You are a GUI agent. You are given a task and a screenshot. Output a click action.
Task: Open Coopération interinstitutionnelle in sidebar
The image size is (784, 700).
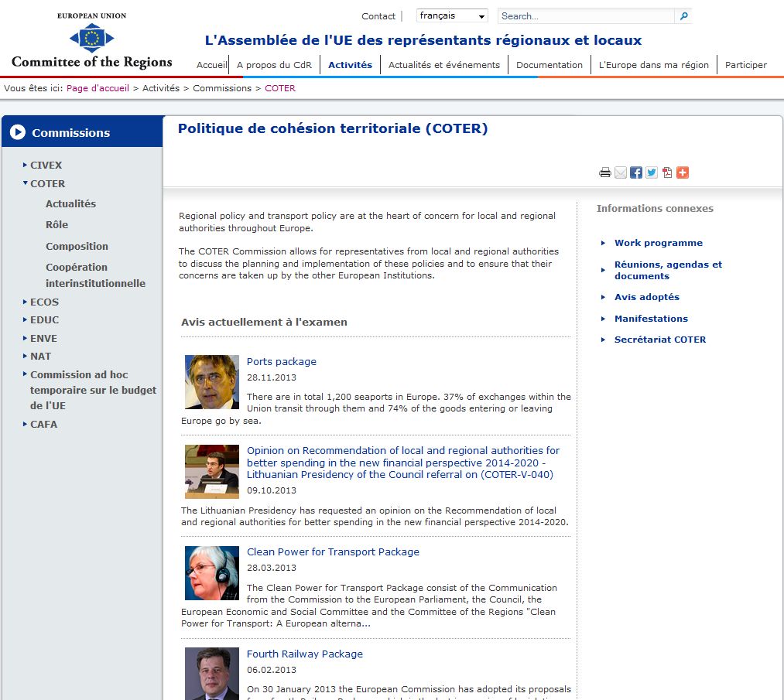coord(95,275)
